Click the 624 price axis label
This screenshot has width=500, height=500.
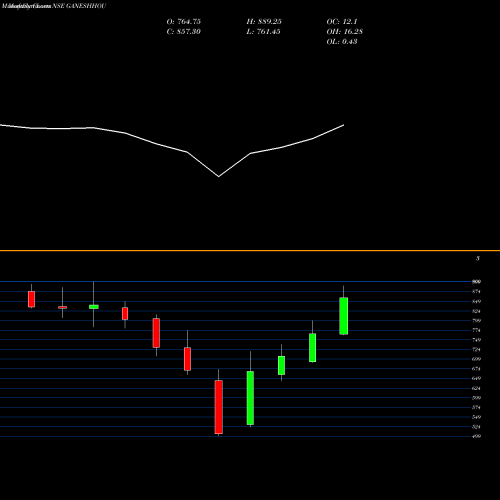477,388
